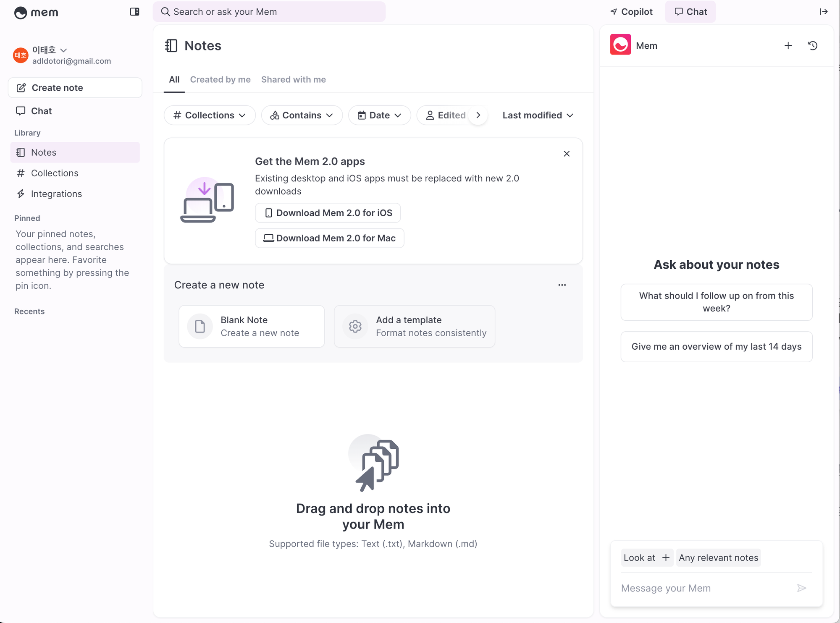Screen dimensions: 840x623
Task: Click the 'Get the Mem 2.0 apps' heading
Action: click(310, 162)
